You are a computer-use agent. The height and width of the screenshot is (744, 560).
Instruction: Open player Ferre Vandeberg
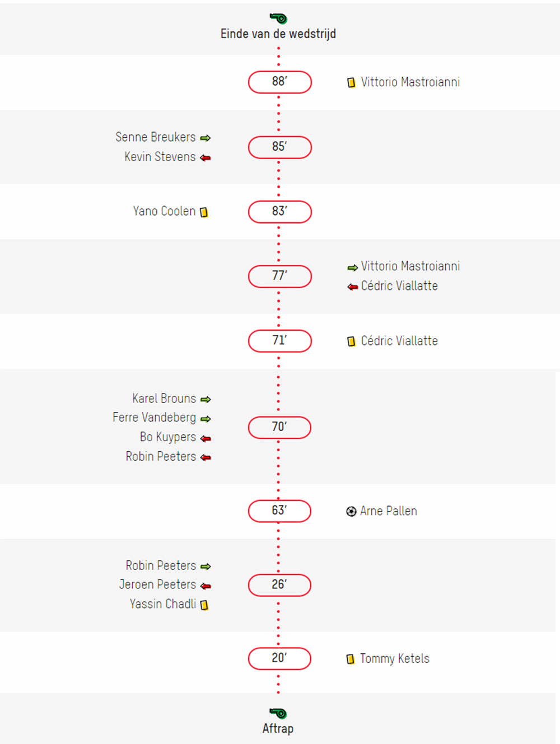pos(154,418)
